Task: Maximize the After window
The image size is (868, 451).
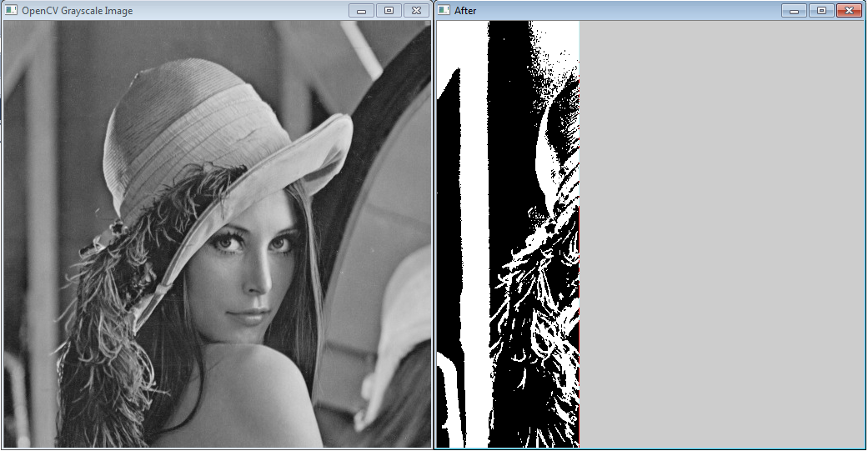Action: (821, 11)
